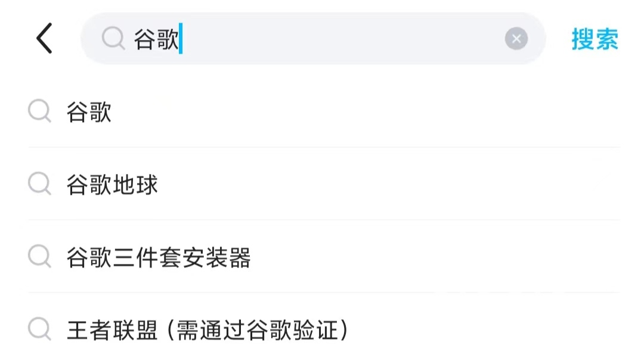644x364 pixels.
Task: Choose the 谷歌地球 suggestion
Action: click(112, 185)
